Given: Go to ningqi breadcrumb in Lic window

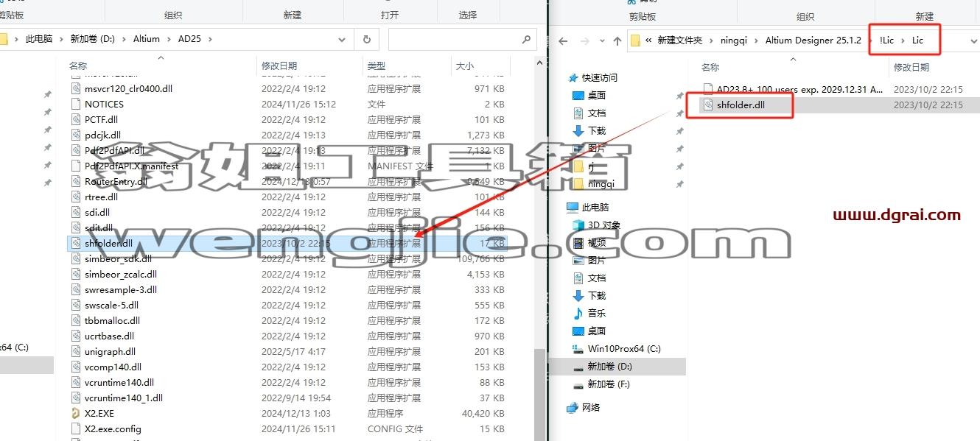Looking at the screenshot, I should point(734,40).
